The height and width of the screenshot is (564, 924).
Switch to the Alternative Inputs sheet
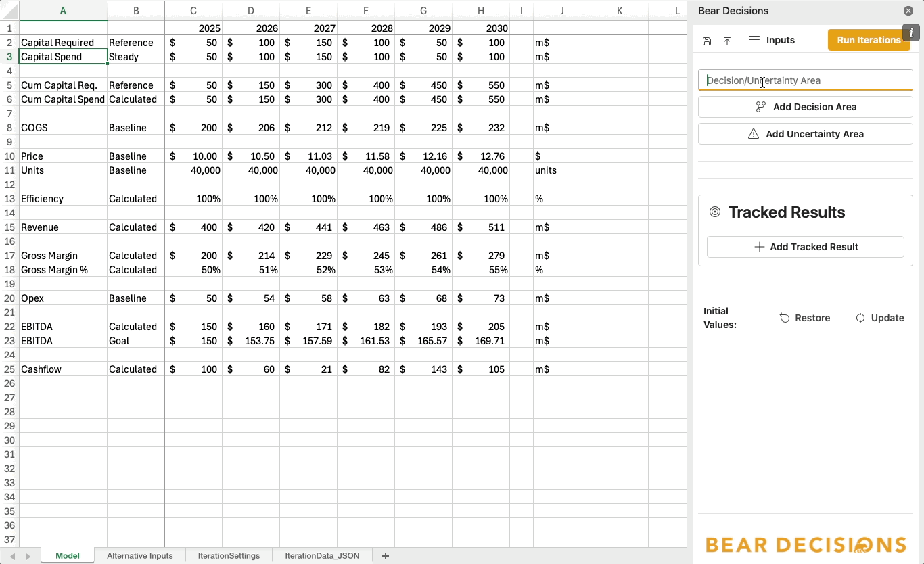click(139, 555)
